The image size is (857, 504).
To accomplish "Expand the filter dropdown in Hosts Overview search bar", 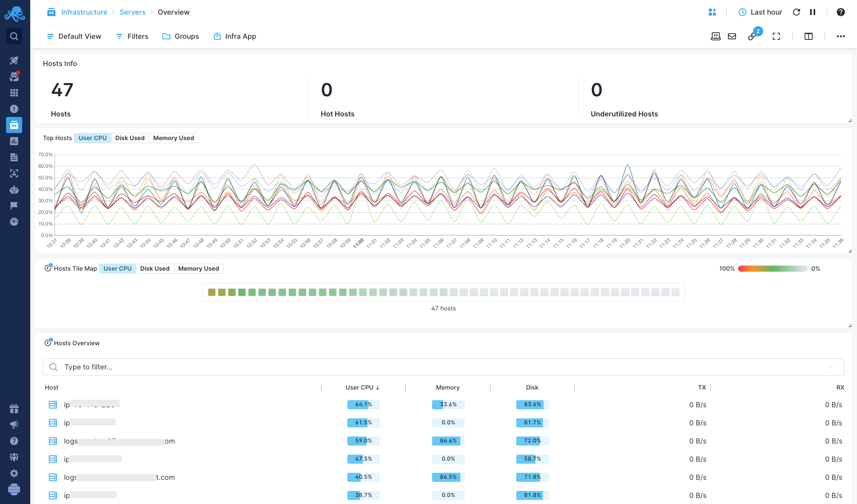I will pos(831,367).
